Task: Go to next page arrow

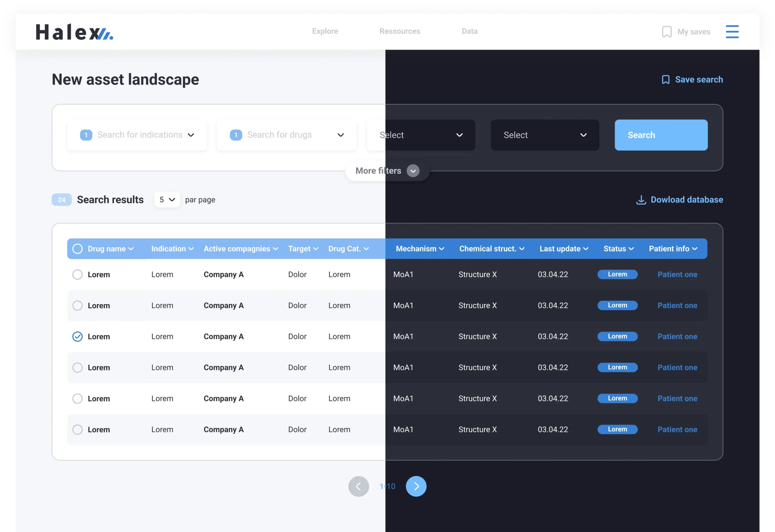Action: tap(416, 486)
